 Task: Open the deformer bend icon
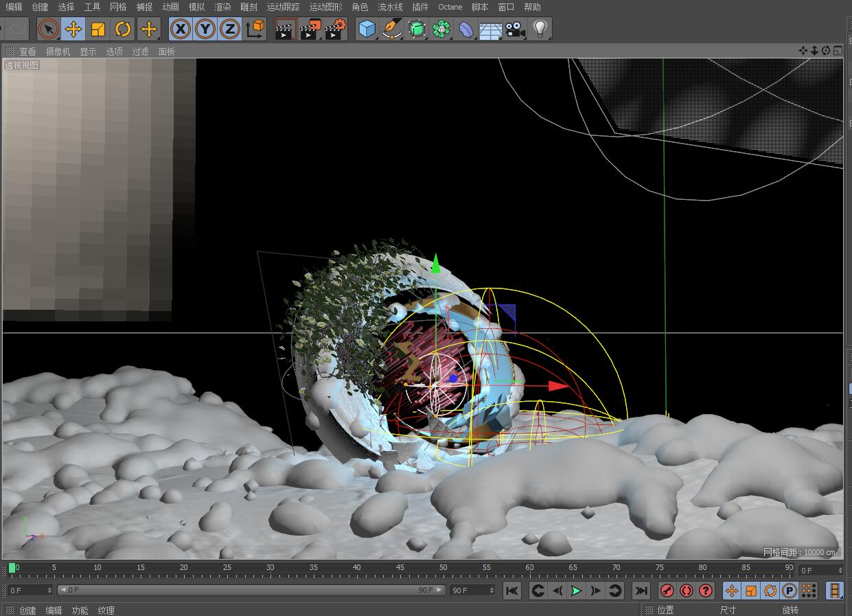[x=466, y=29]
